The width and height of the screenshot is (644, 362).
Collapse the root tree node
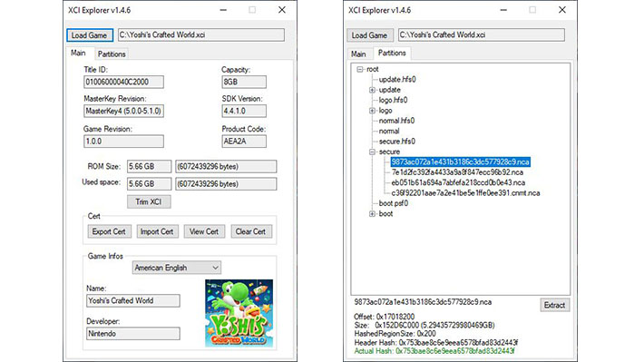tap(360, 70)
